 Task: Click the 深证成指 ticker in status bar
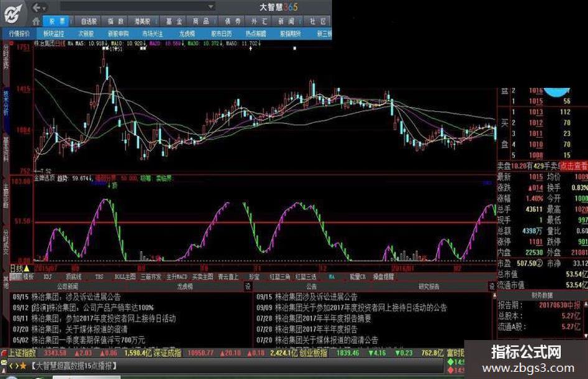(167, 353)
